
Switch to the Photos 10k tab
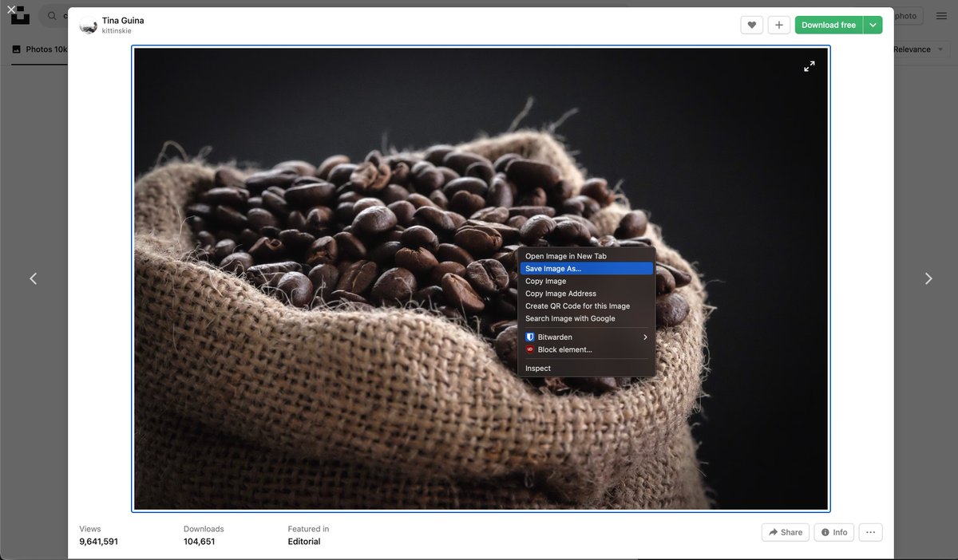tap(40, 49)
